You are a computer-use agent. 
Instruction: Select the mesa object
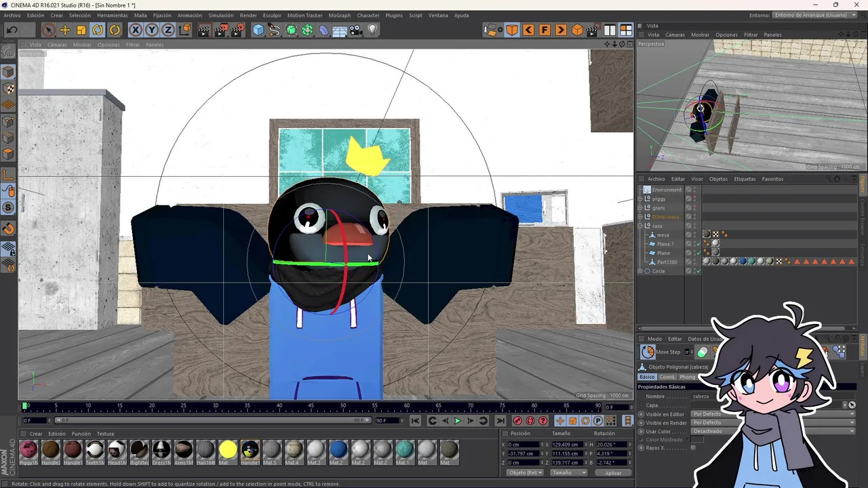[x=663, y=235]
